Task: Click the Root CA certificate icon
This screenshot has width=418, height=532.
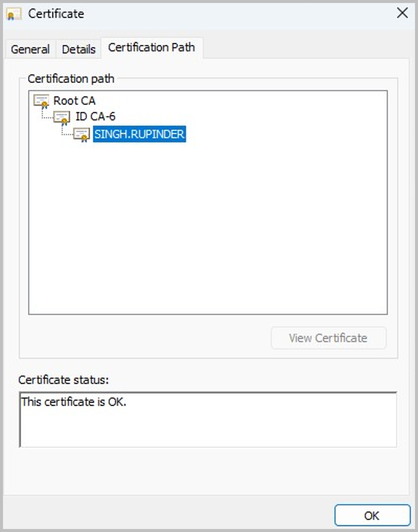Action: pyautogui.click(x=41, y=101)
